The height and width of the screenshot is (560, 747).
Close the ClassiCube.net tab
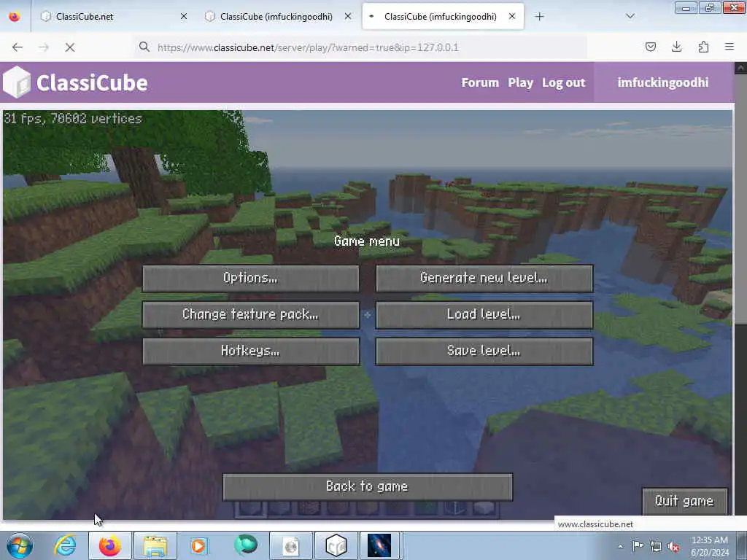pyautogui.click(x=184, y=17)
